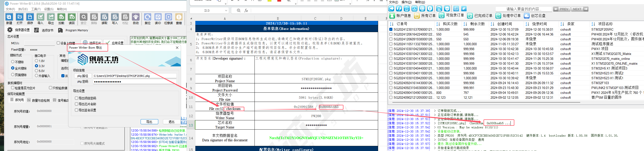Select 不擦除 erase mode radio button

(x=13, y=62)
